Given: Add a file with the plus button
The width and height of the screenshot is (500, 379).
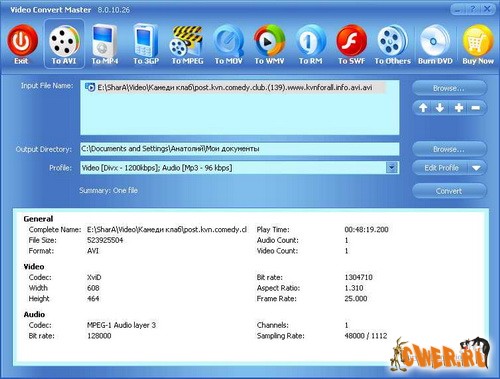Looking at the screenshot, I should (x=459, y=108).
